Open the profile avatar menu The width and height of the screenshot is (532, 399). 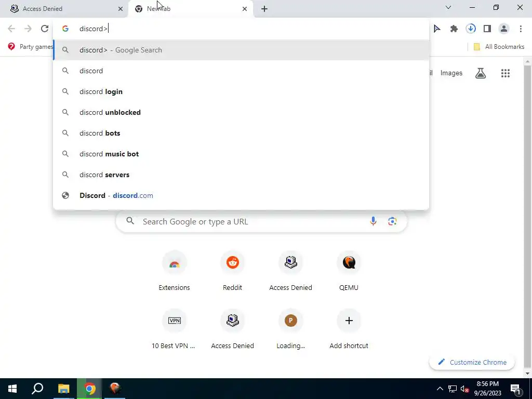click(x=504, y=29)
